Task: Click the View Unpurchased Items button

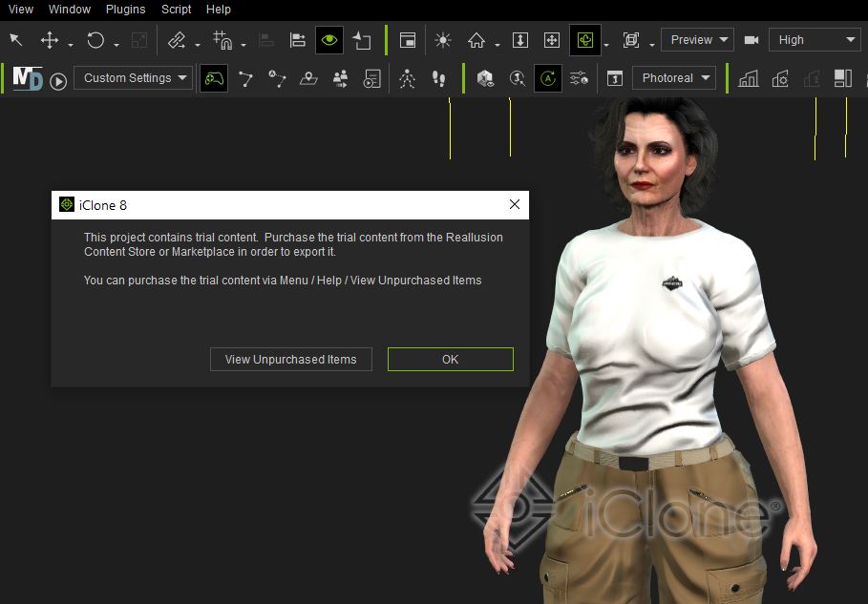Action: tap(291, 359)
